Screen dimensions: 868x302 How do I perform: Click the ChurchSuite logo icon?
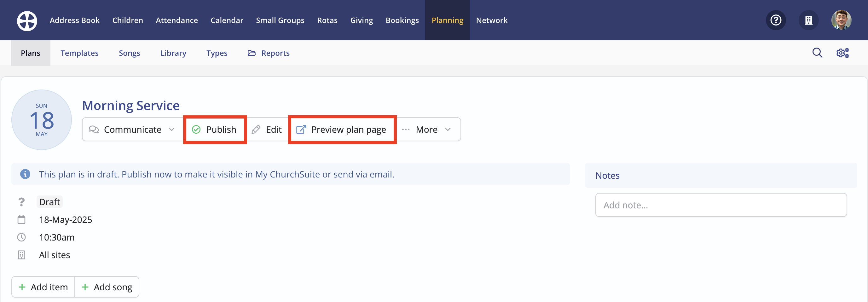[27, 20]
